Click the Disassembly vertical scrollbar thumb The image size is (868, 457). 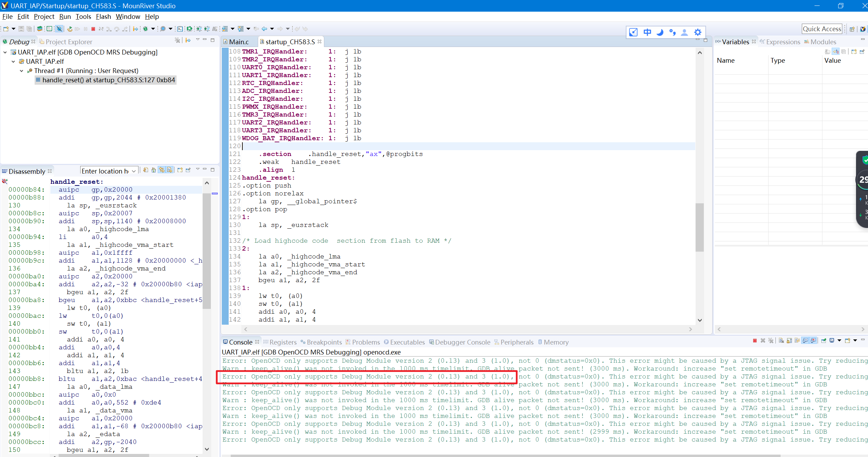tap(207, 251)
